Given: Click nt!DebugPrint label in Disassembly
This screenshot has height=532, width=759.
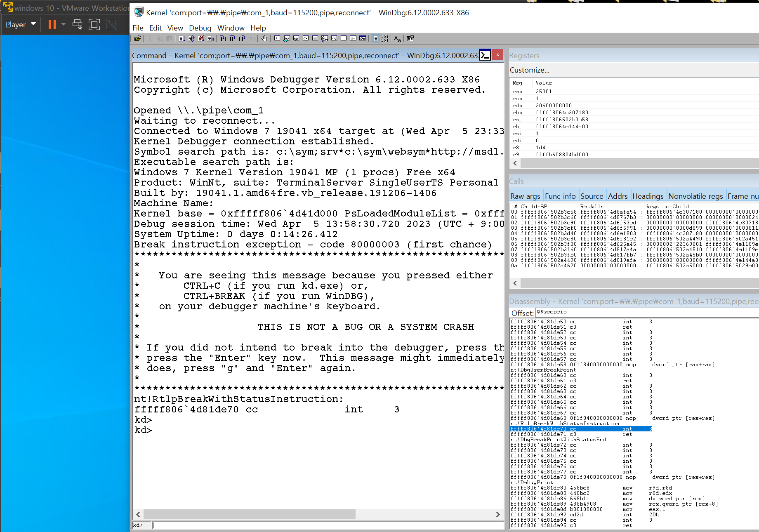Looking at the screenshot, I should point(533,483).
